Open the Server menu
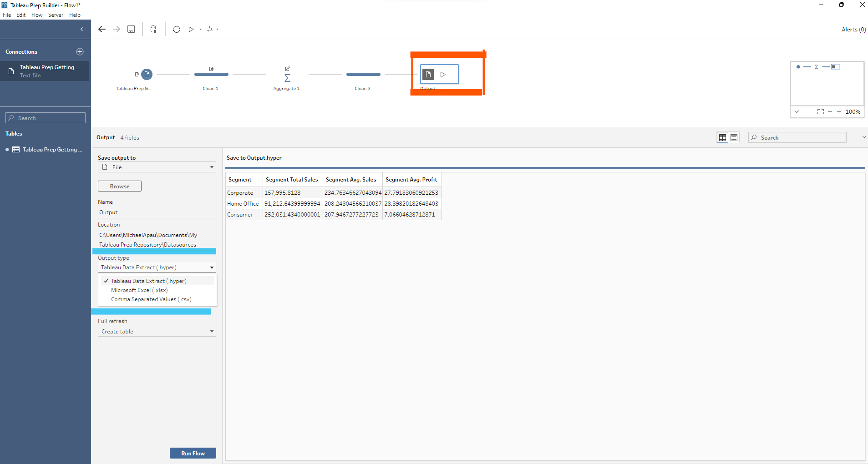 pos(56,15)
